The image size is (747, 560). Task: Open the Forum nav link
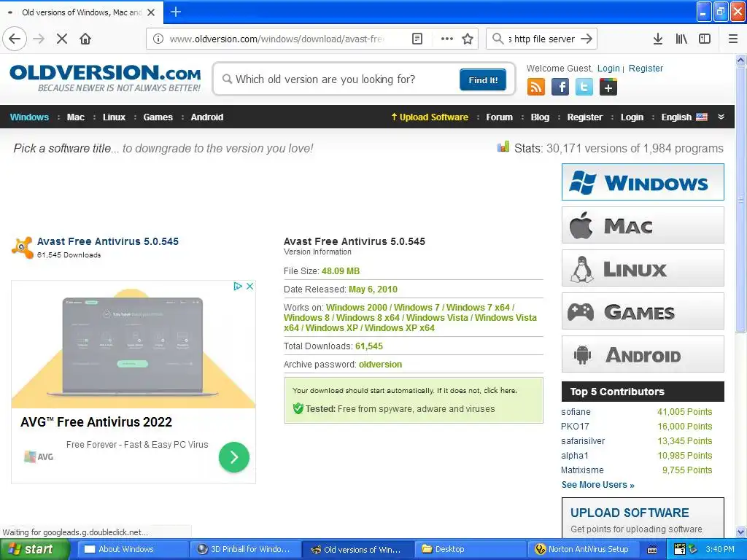pyautogui.click(x=499, y=117)
